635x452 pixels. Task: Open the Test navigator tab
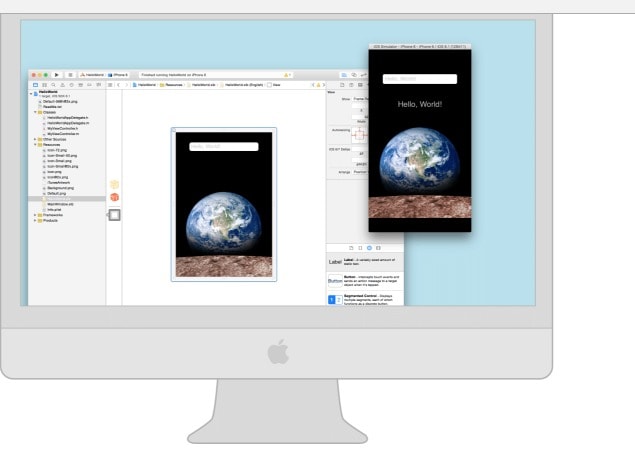coord(71,85)
